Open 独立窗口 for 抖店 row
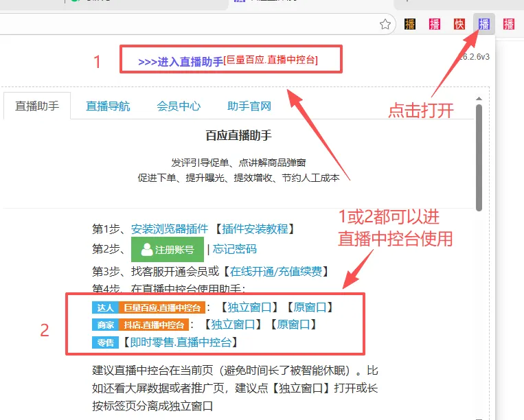This screenshot has height=420, width=524. click(233, 324)
